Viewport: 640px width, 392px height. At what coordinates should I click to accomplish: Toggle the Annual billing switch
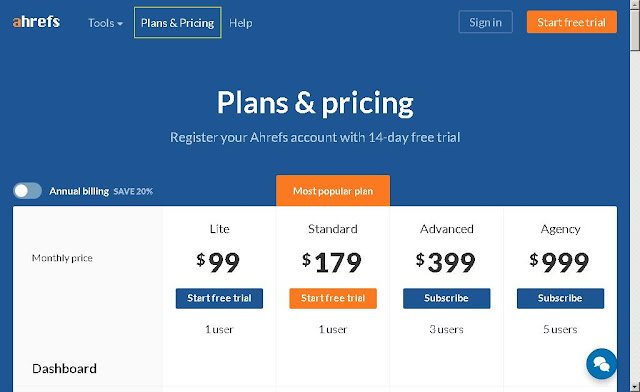tap(27, 191)
